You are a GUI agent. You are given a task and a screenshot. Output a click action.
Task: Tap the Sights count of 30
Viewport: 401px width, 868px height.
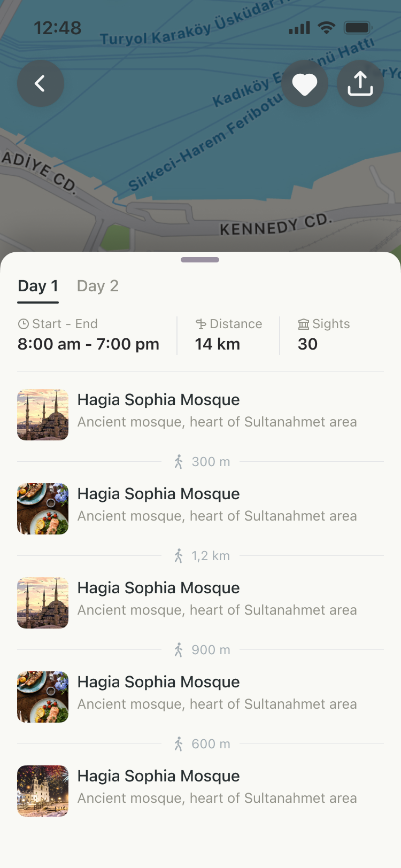click(x=307, y=344)
